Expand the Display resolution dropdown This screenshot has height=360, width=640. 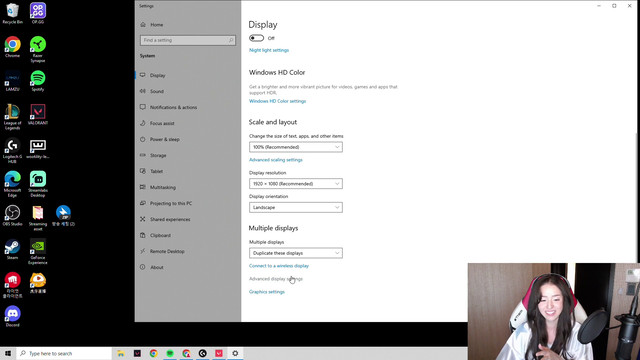pyautogui.click(x=296, y=184)
